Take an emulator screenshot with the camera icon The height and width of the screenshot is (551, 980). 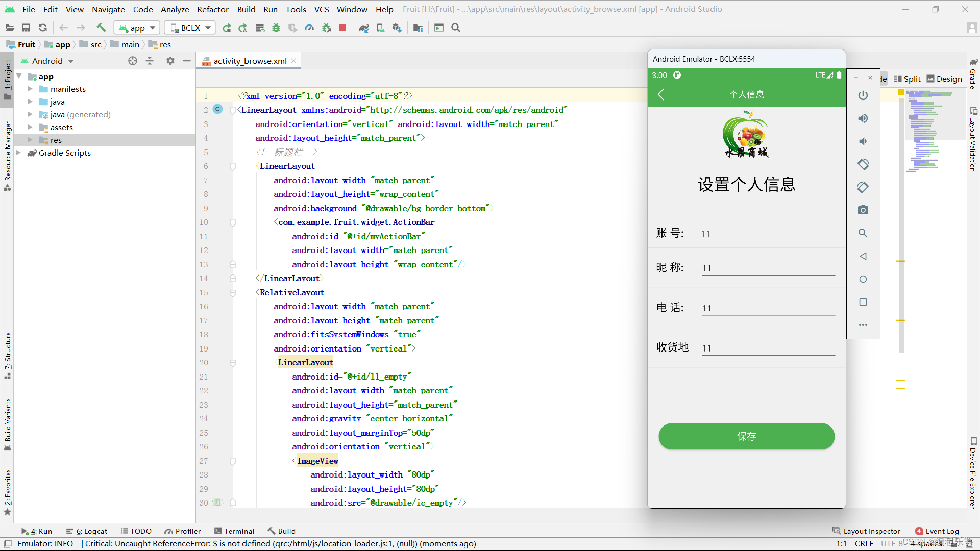coord(863,210)
